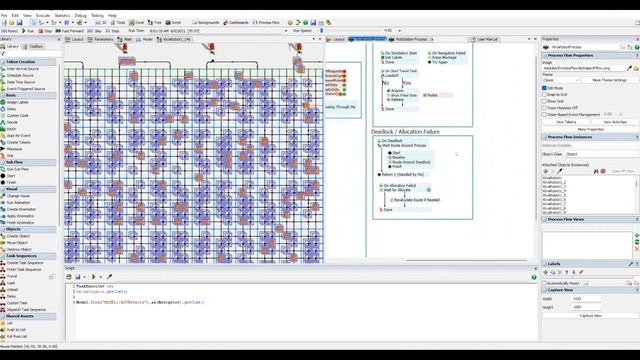The image size is (640, 360).
Task: Collapse the Capture View section
Action: 544,290
